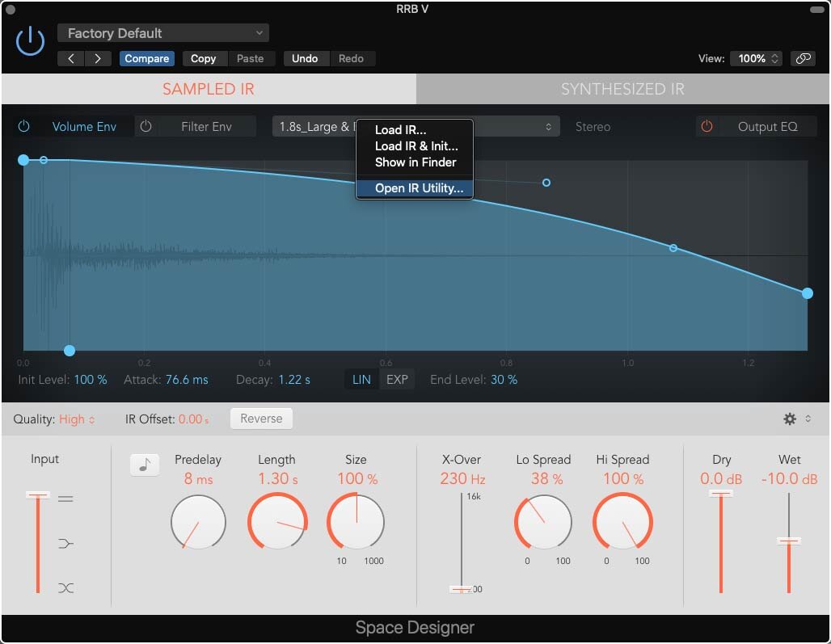Click the Predelay knob
The image size is (831, 644).
tap(198, 522)
